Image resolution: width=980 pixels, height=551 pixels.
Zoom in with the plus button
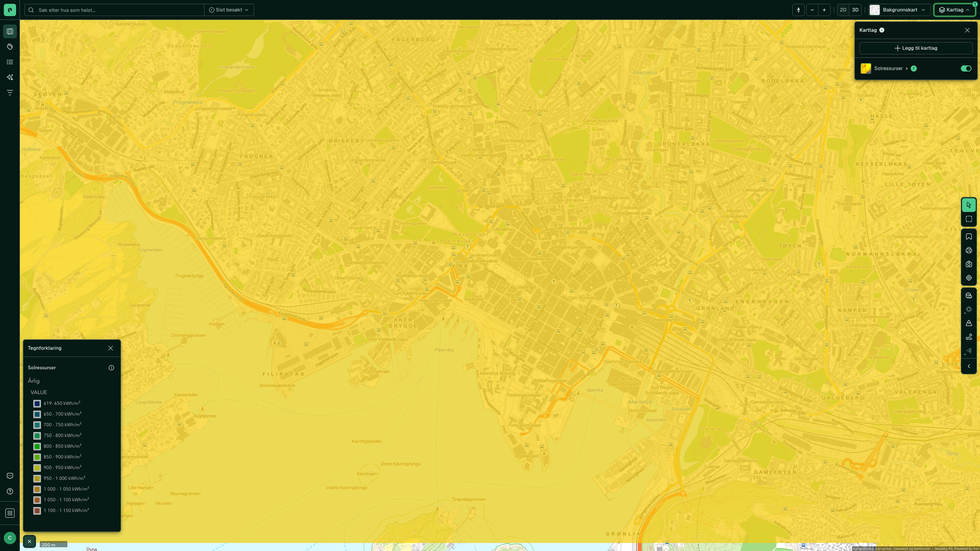(824, 10)
